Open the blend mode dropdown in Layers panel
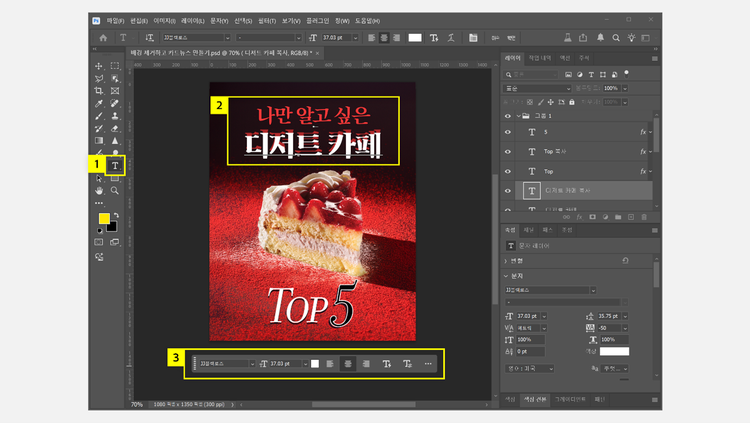Screen dimensions: 750x423 [x=538, y=88]
